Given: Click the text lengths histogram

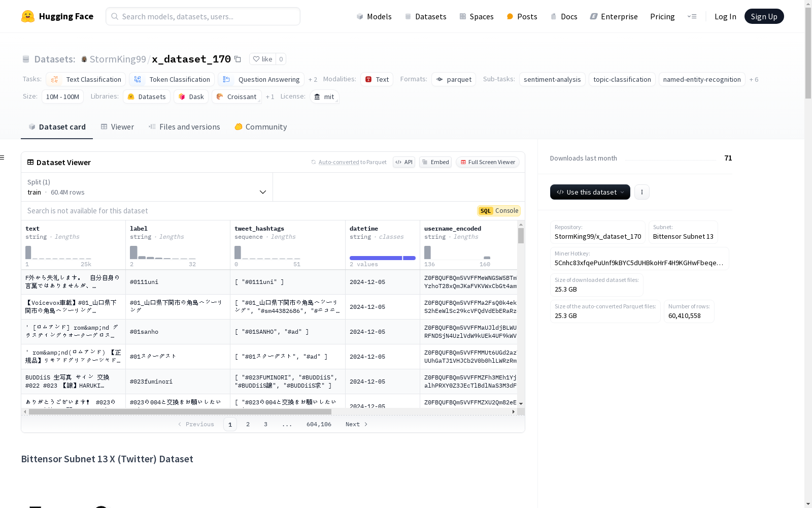Looking at the screenshot, I should click(x=58, y=252).
